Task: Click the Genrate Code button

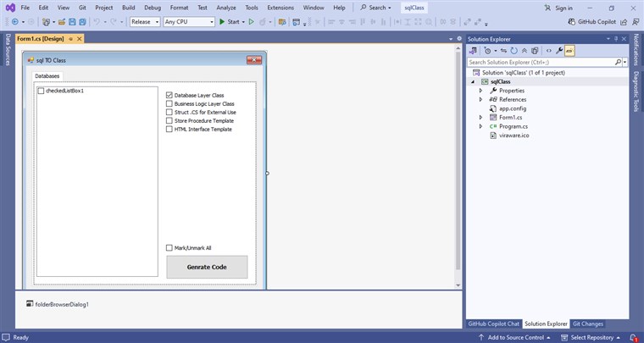Action: click(207, 267)
